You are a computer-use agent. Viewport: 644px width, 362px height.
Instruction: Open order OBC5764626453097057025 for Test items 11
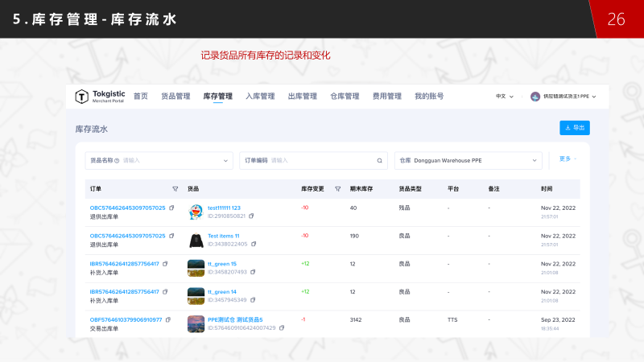point(127,236)
